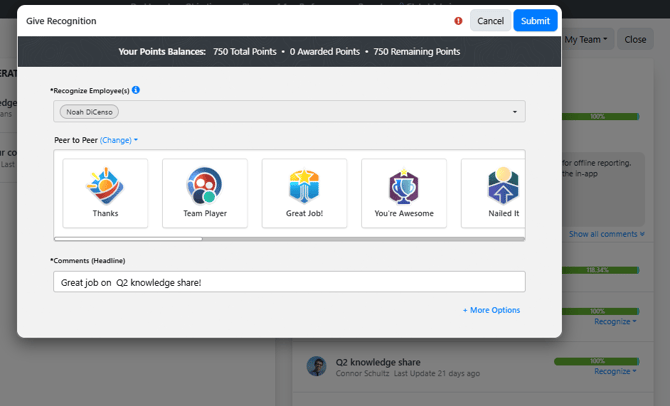The width and height of the screenshot is (670, 406).
Task: Open the Peer to Peer Change dropdown
Action: coord(118,140)
